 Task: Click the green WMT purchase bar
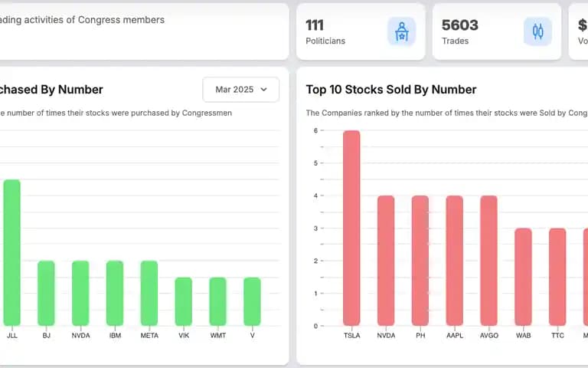coord(218,301)
